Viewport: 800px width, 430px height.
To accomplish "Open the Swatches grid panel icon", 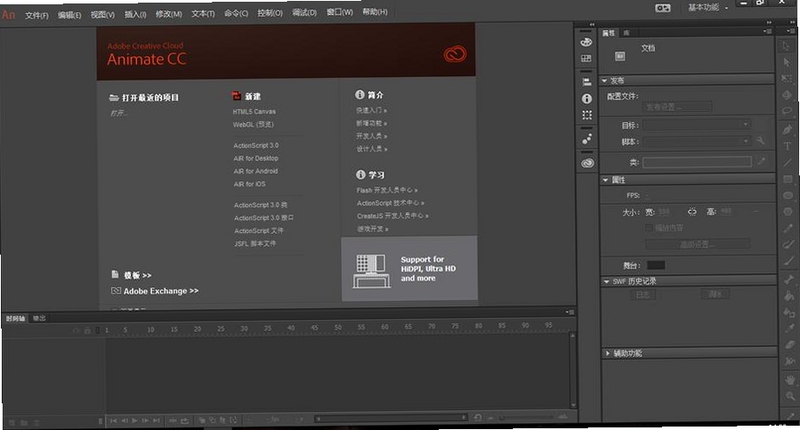I will 586,59.
